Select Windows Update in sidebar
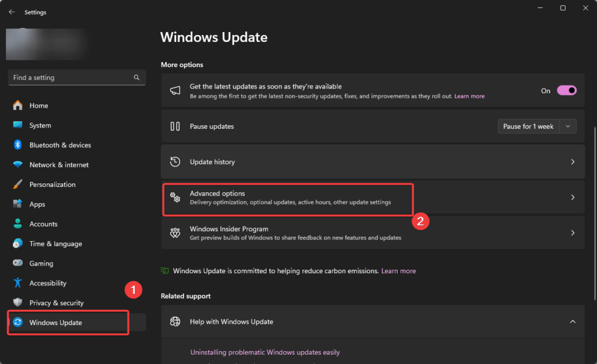This screenshot has height=364, width=597. coord(76,323)
